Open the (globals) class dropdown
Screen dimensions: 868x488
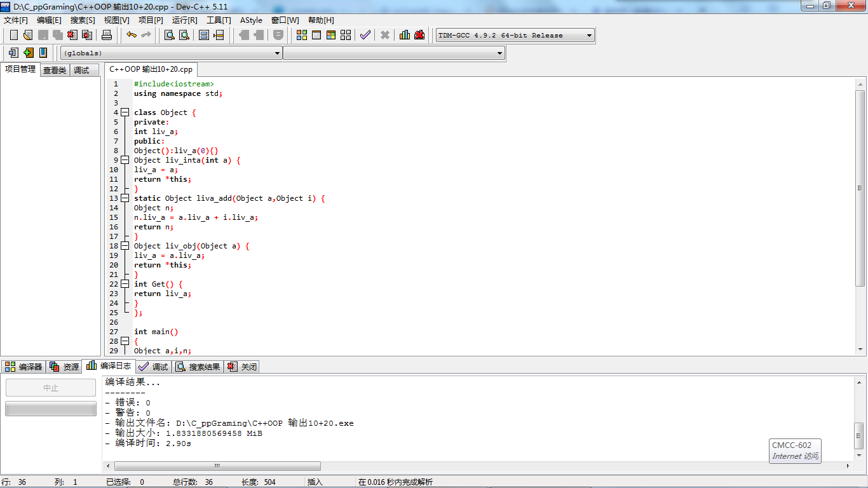(x=171, y=53)
